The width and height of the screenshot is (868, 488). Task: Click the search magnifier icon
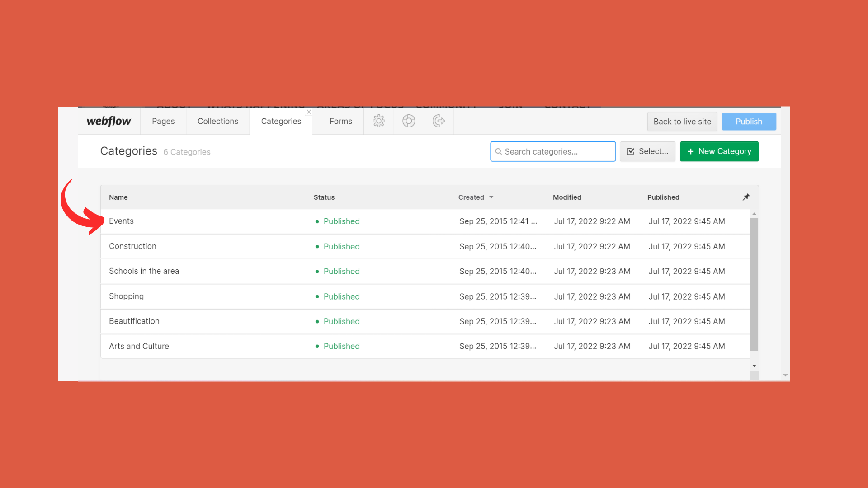point(498,152)
